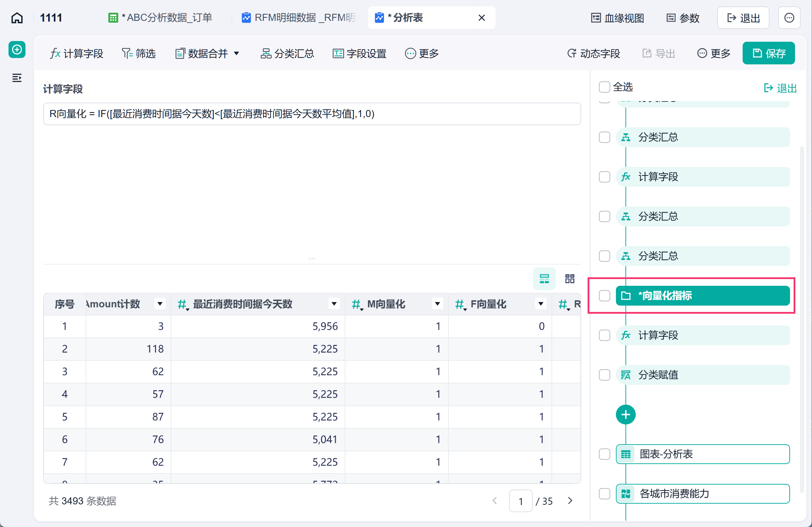This screenshot has width=812, height=527.
Task: Expand the 数据合并 dropdown arrow
Action: pos(236,54)
